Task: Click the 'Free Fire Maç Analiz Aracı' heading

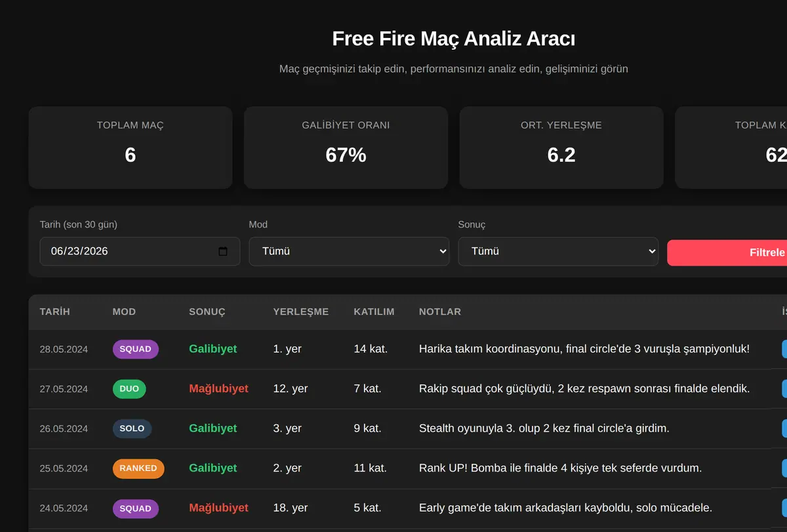Action: pos(454,39)
